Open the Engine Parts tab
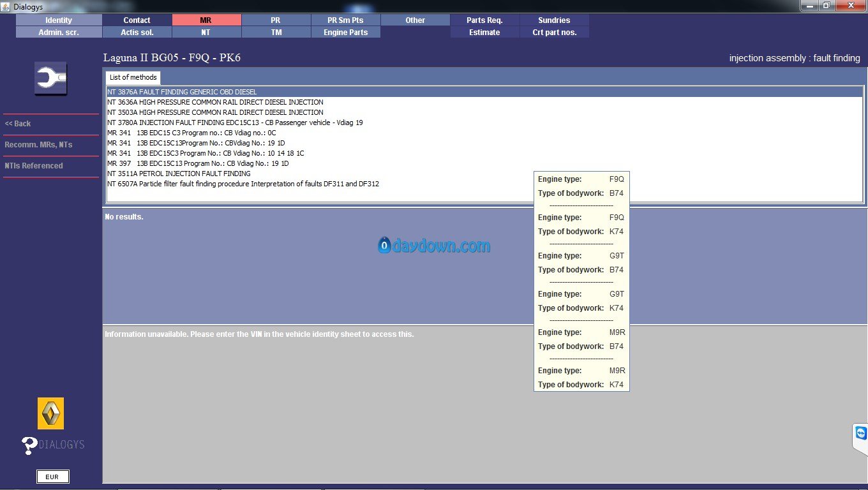The image size is (868, 490). [x=345, y=33]
